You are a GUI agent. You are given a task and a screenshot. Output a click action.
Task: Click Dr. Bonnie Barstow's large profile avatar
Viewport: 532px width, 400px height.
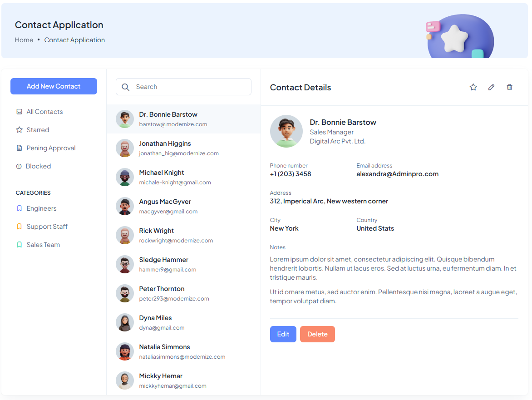(x=286, y=131)
